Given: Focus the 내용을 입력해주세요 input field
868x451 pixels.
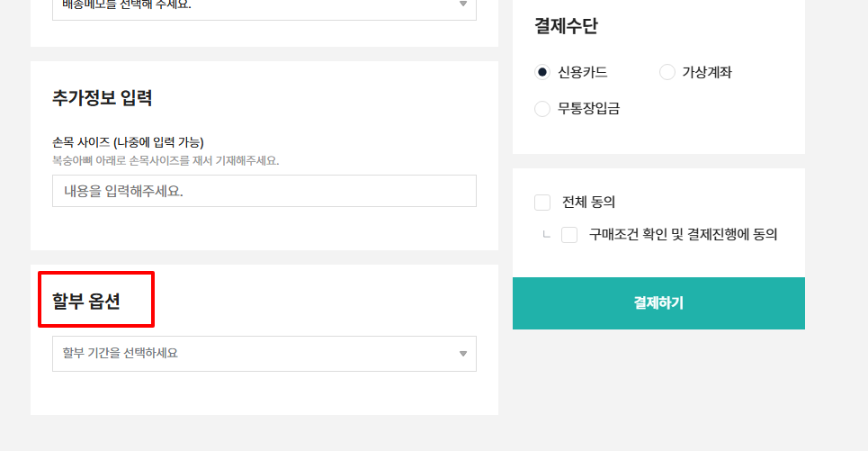Looking at the screenshot, I should [x=264, y=191].
